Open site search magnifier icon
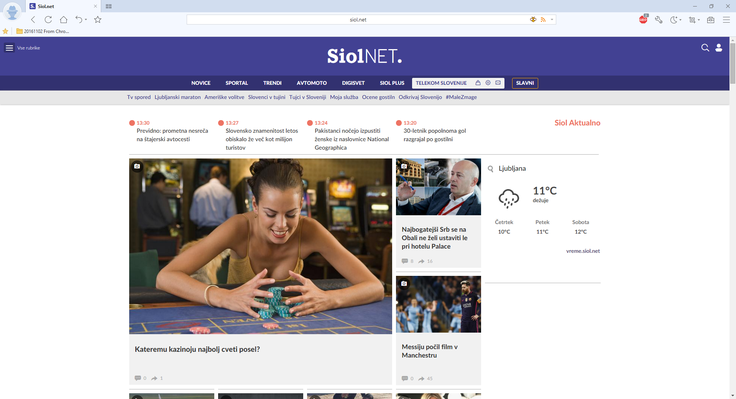Viewport: 736px width, 399px height. coord(705,48)
